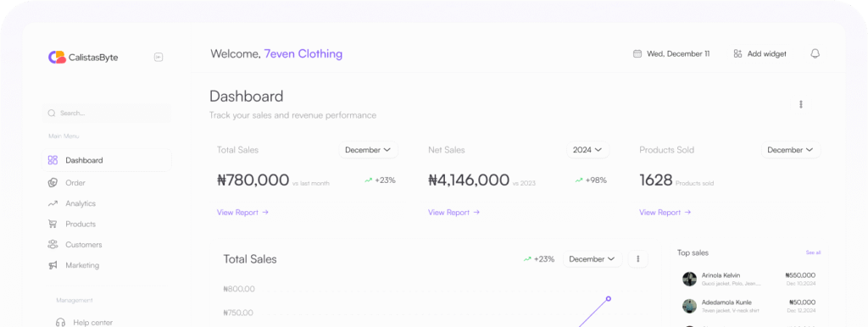
Task: Click View Report under Net Sales
Action: coord(453,212)
